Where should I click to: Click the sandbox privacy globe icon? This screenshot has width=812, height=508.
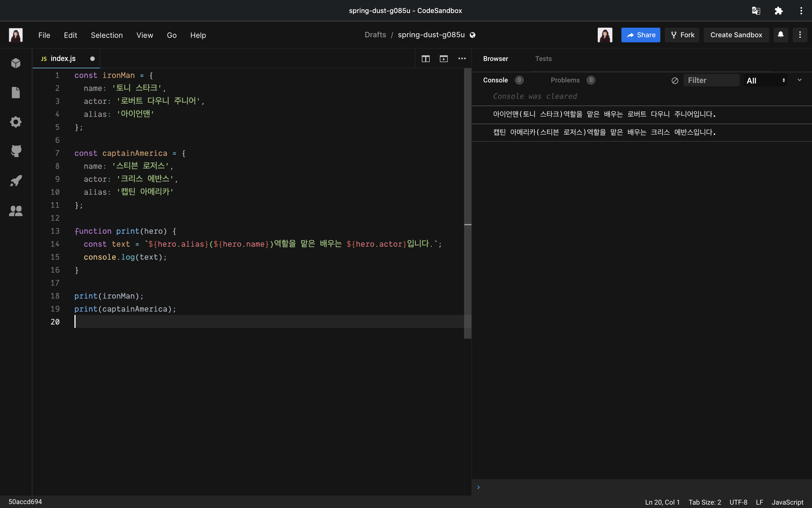pos(473,35)
